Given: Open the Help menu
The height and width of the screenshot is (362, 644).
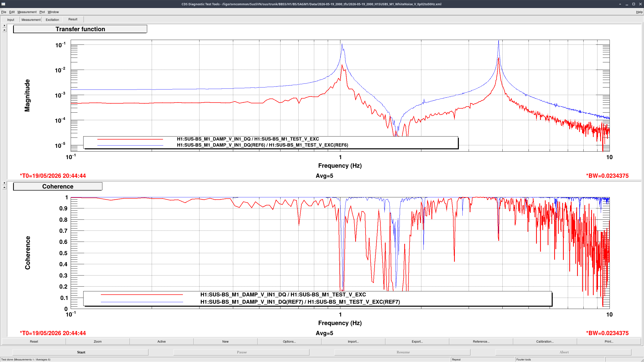Looking at the screenshot, I should (639, 12).
